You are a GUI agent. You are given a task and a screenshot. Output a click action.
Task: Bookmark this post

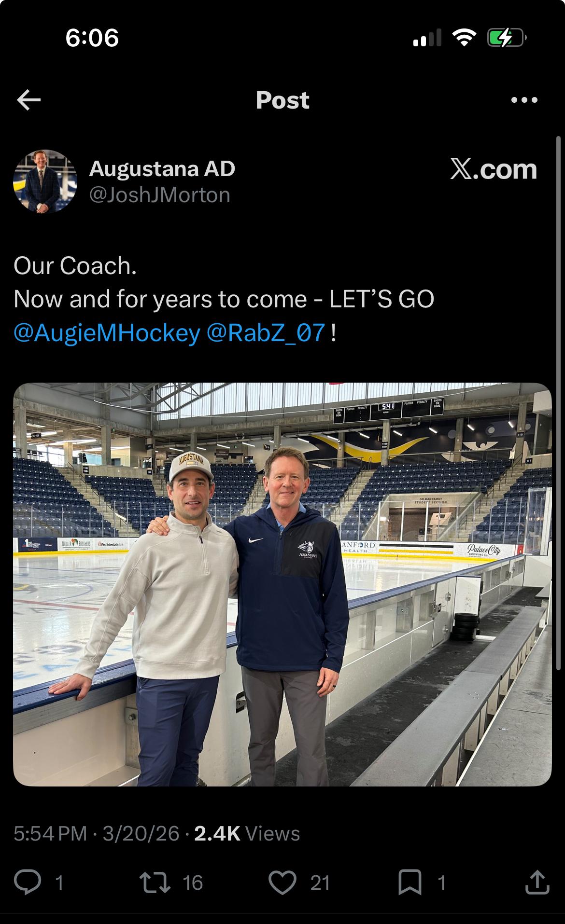pyautogui.click(x=410, y=882)
